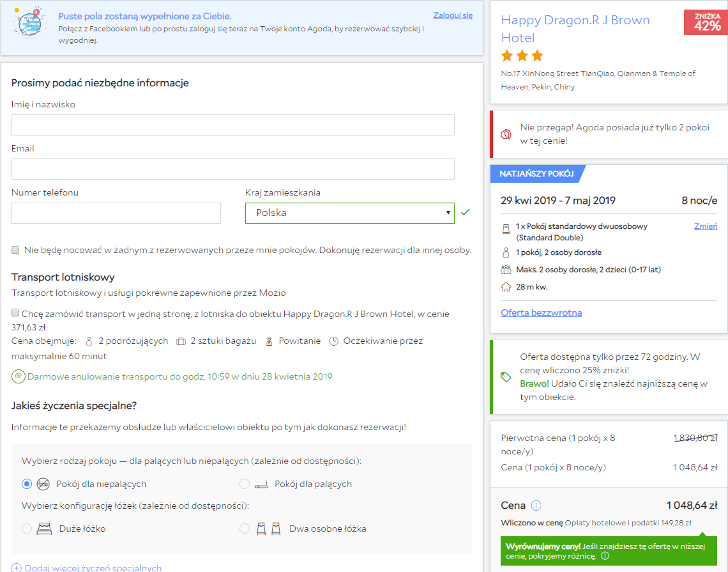Click the middle gold star rating icon

coord(522,56)
